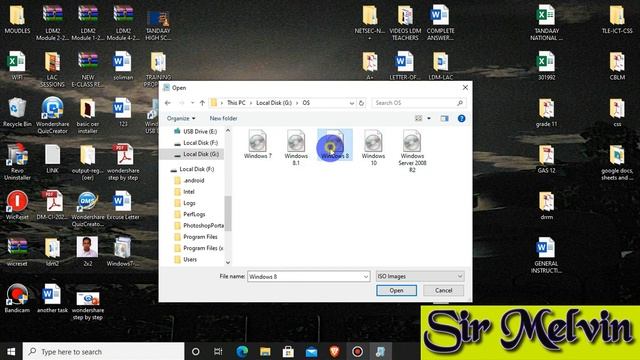Click the taskbar search box

[103, 351]
